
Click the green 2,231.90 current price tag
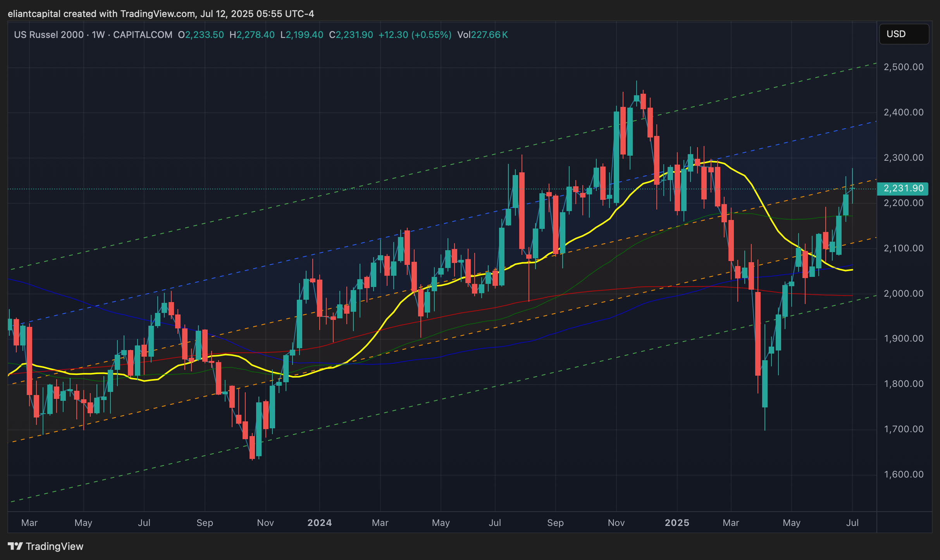click(903, 189)
